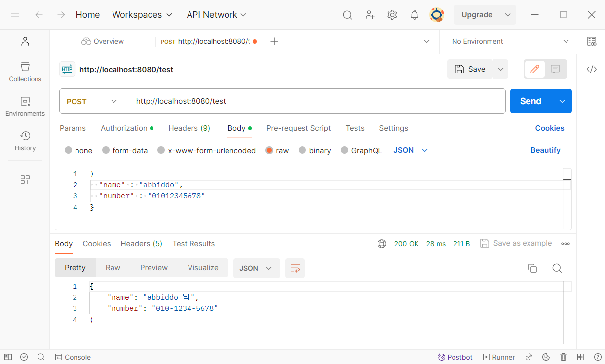
Task: Open the Cookies link
Action: [550, 128]
